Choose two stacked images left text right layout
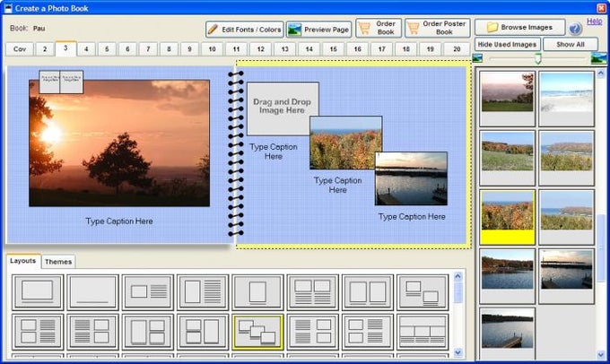This screenshot has width=610, height=364. 38,332
